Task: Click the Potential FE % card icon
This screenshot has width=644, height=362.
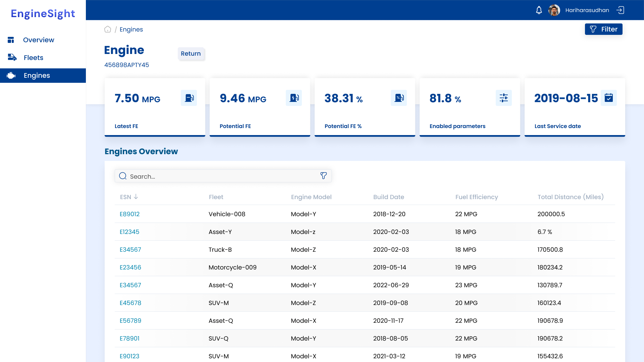Action: click(399, 98)
